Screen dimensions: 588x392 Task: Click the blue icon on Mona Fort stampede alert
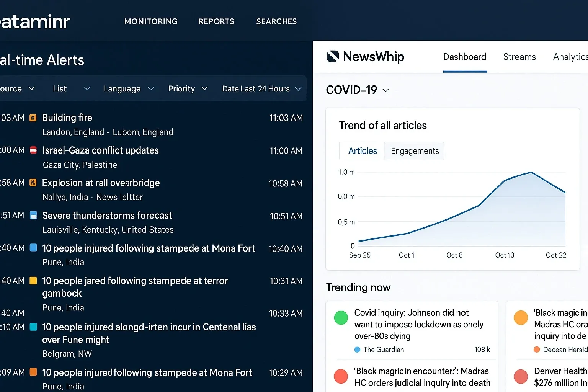pos(33,248)
